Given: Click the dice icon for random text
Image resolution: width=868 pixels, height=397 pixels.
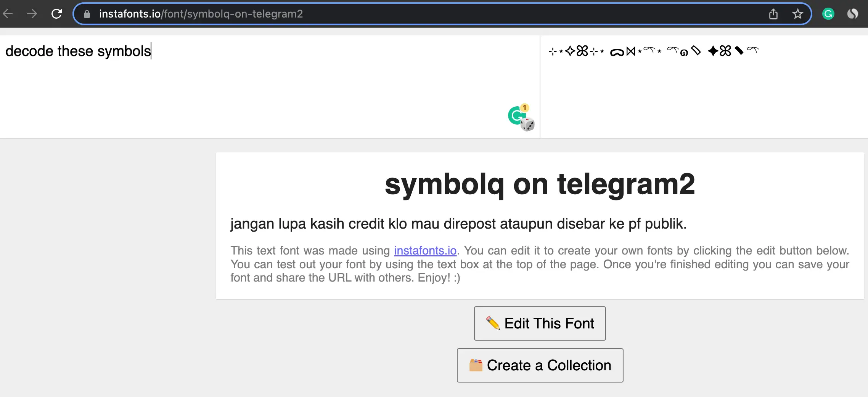Looking at the screenshot, I should 528,125.
